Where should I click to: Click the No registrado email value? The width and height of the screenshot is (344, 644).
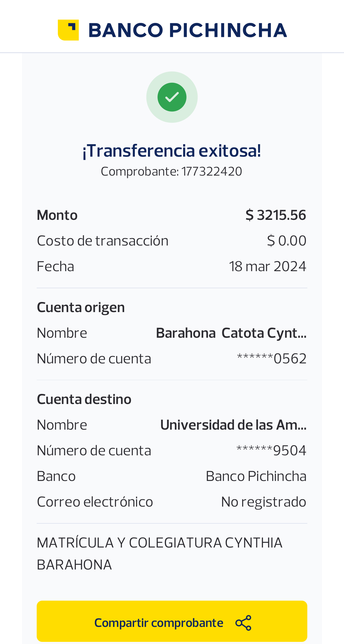263,502
